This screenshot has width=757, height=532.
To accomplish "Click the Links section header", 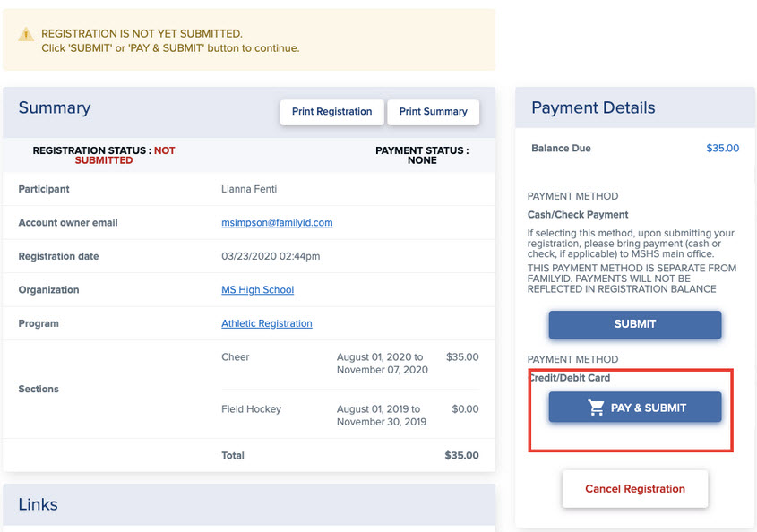I will 38,504.
